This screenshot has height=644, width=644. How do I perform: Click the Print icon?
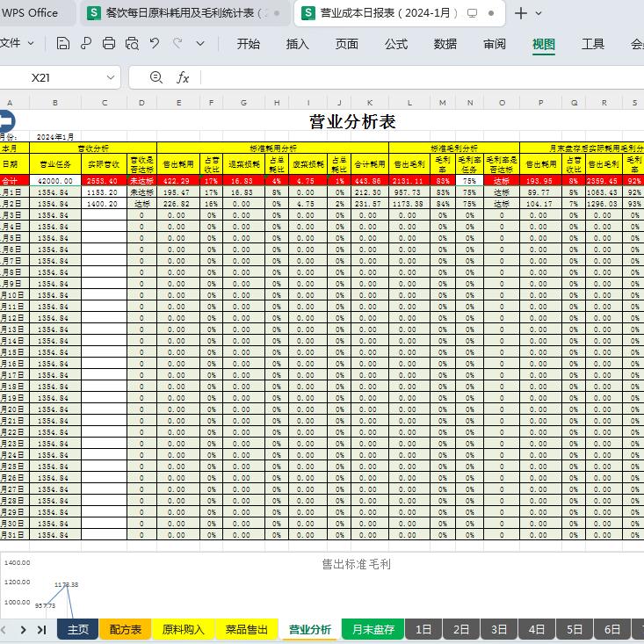tap(109, 44)
